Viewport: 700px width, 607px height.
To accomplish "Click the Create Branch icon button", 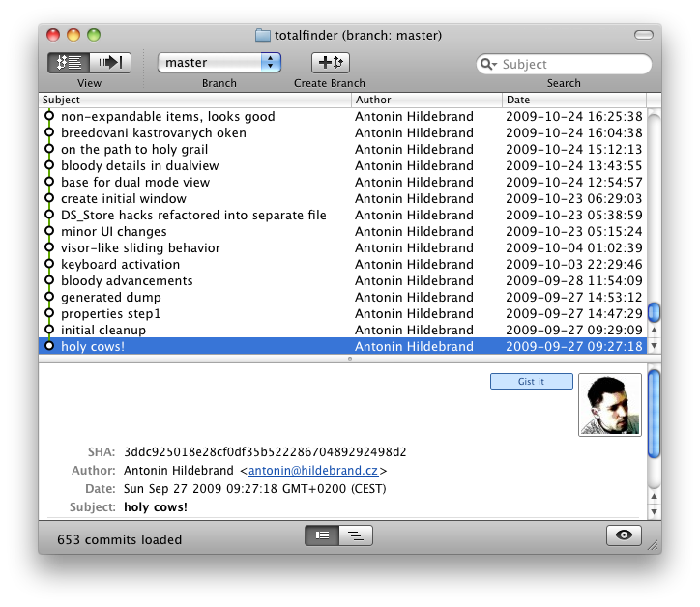I will click(x=330, y=62).
